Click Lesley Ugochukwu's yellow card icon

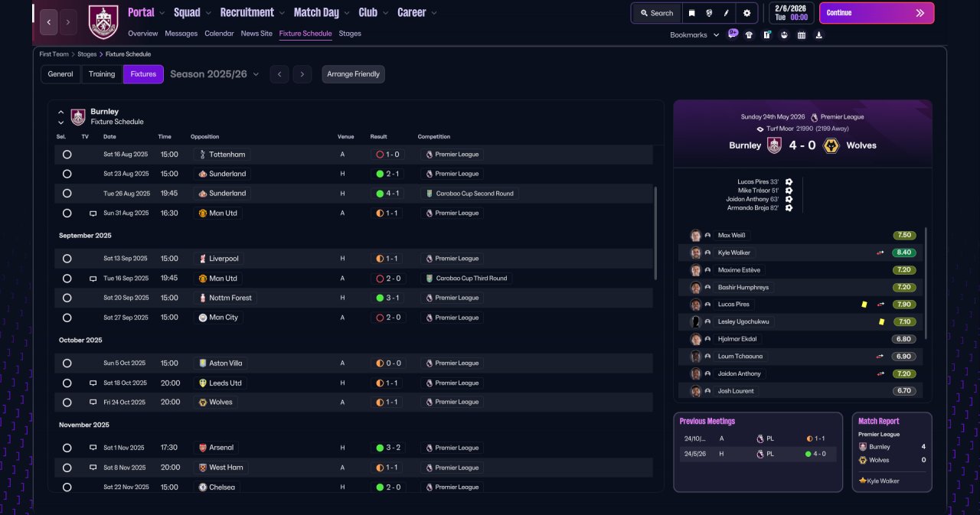(882, 321)
